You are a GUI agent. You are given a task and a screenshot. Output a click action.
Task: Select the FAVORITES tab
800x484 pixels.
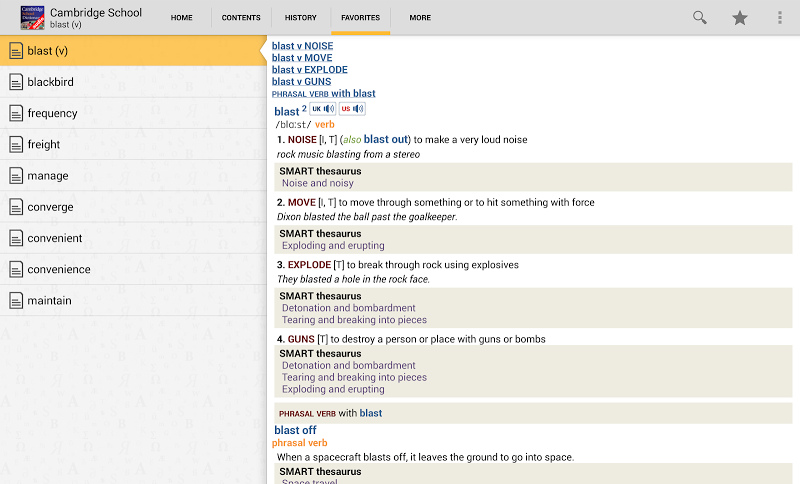(x=360, y=17)
